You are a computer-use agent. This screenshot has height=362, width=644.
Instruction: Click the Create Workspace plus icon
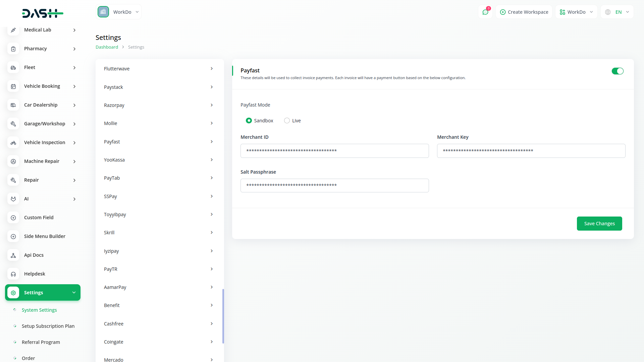[x=502, y=12]
